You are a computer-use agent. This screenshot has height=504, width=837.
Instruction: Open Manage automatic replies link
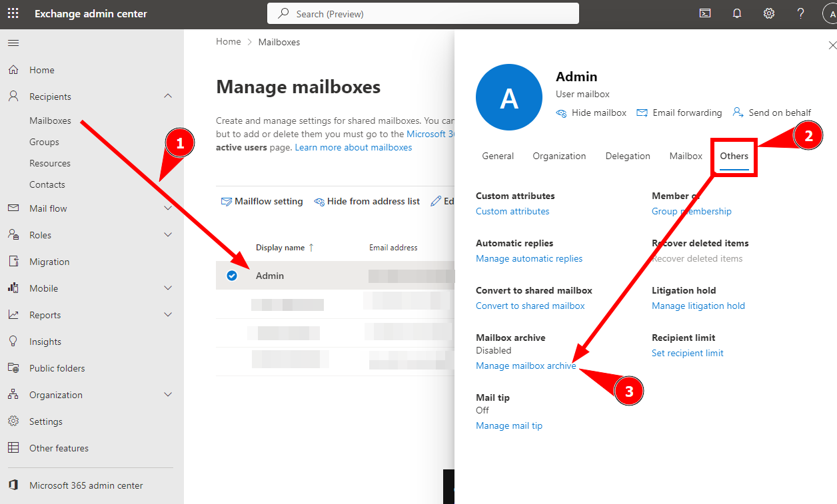click(x=529, y=258)
